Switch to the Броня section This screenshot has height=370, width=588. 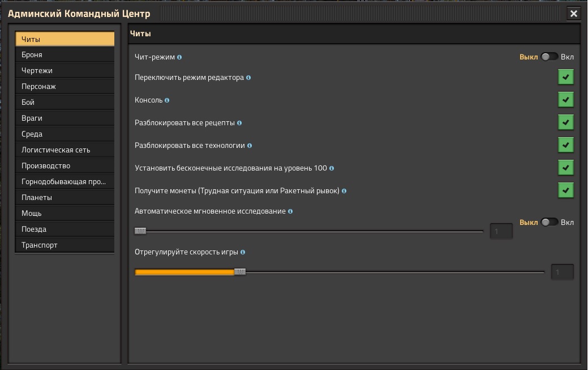(64, 54)
